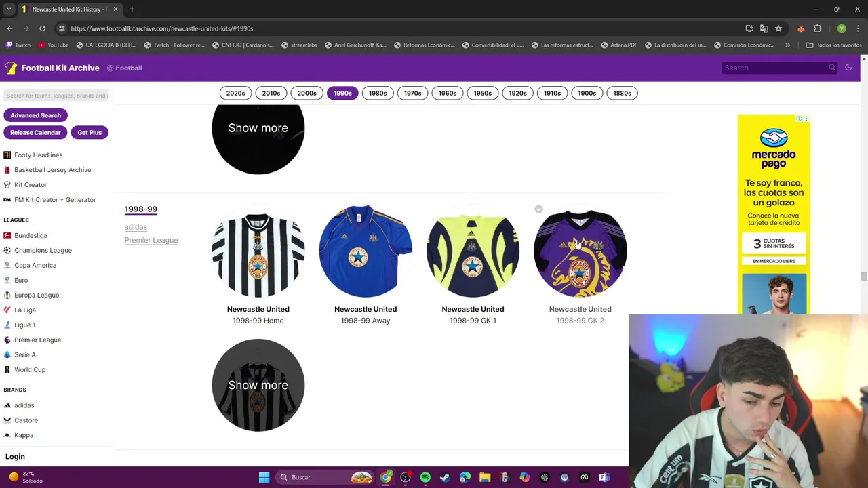Open the Euro league page

pyautogui.click(x=21, y=281)
